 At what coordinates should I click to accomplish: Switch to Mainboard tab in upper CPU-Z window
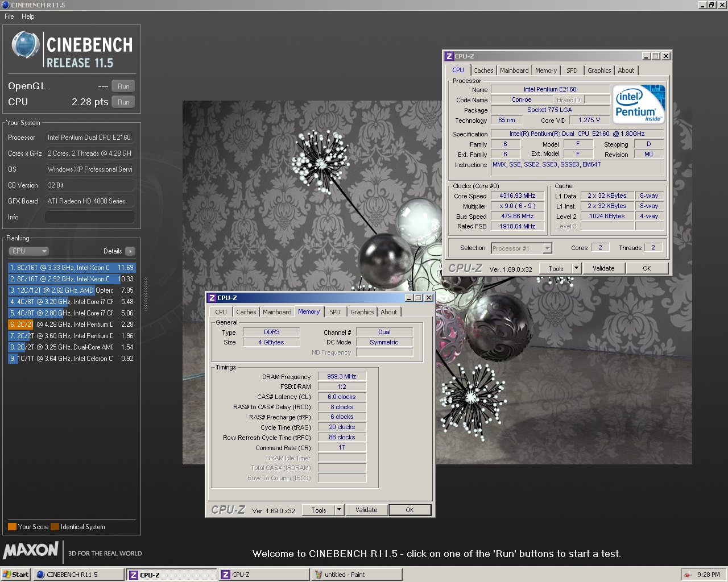click(514, 70)
